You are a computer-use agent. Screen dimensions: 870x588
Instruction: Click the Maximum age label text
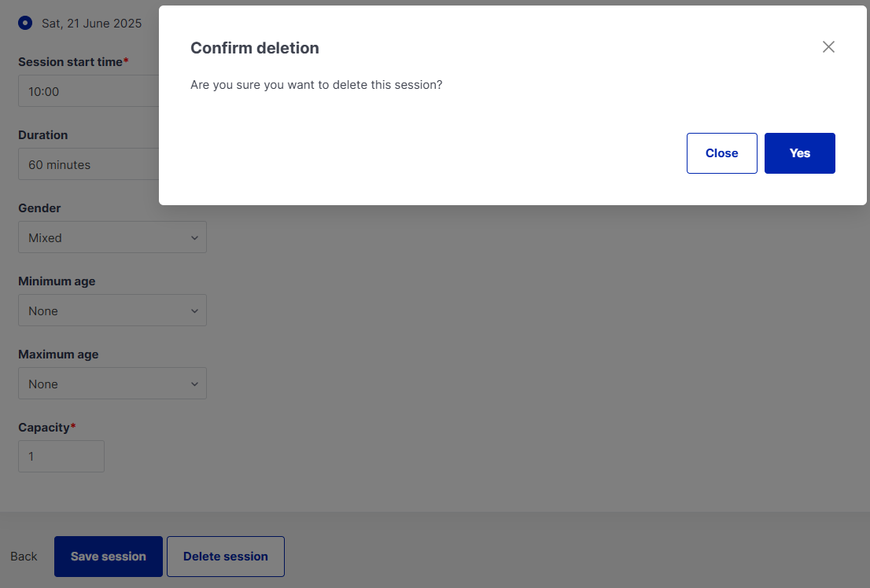click(x=58, y=355)
